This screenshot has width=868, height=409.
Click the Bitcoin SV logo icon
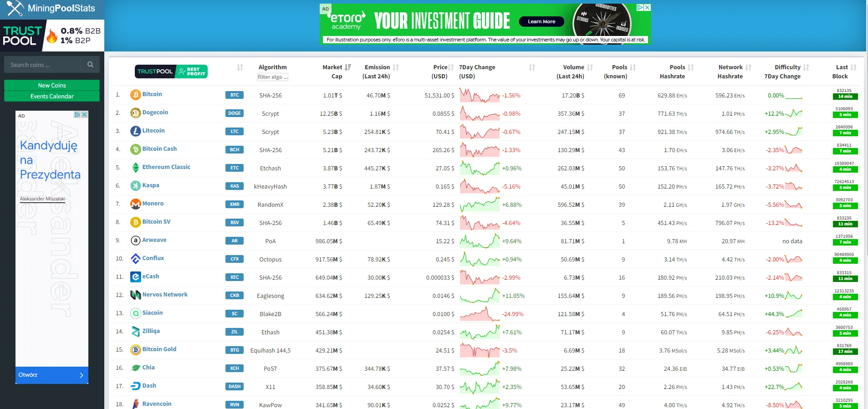(135, 222)
